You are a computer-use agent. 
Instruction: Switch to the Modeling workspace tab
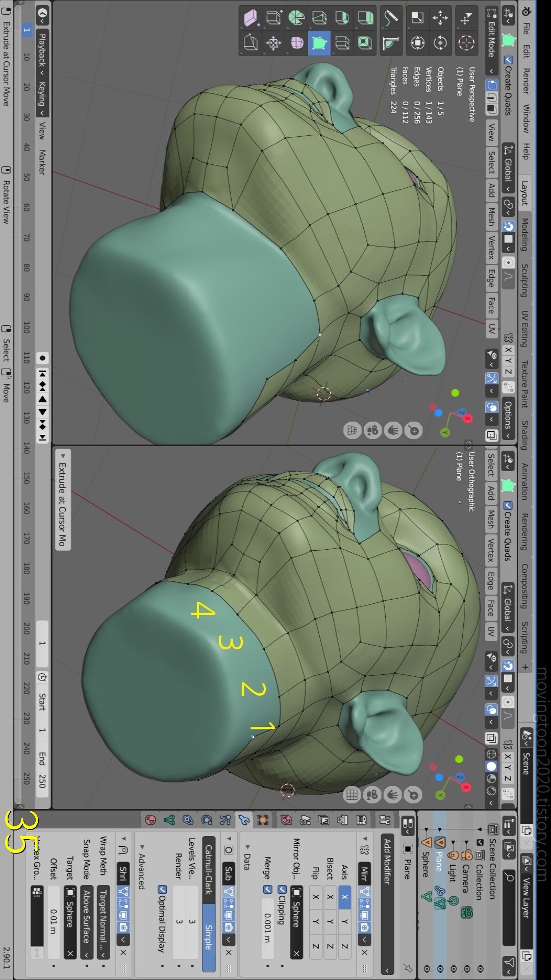[x=524, y=234]
